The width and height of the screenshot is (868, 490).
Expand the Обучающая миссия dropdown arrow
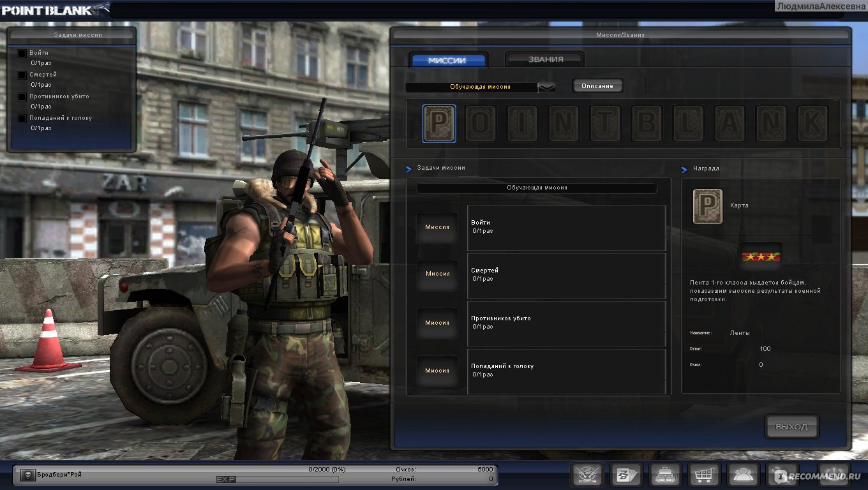547,87
